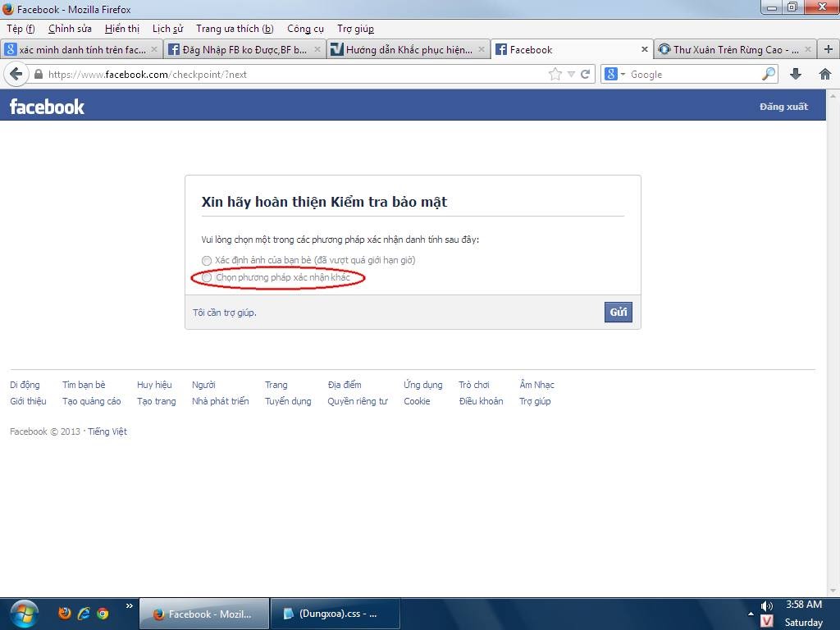Close the 'Đăg Nhập FB' tab

tap(317, 49)
